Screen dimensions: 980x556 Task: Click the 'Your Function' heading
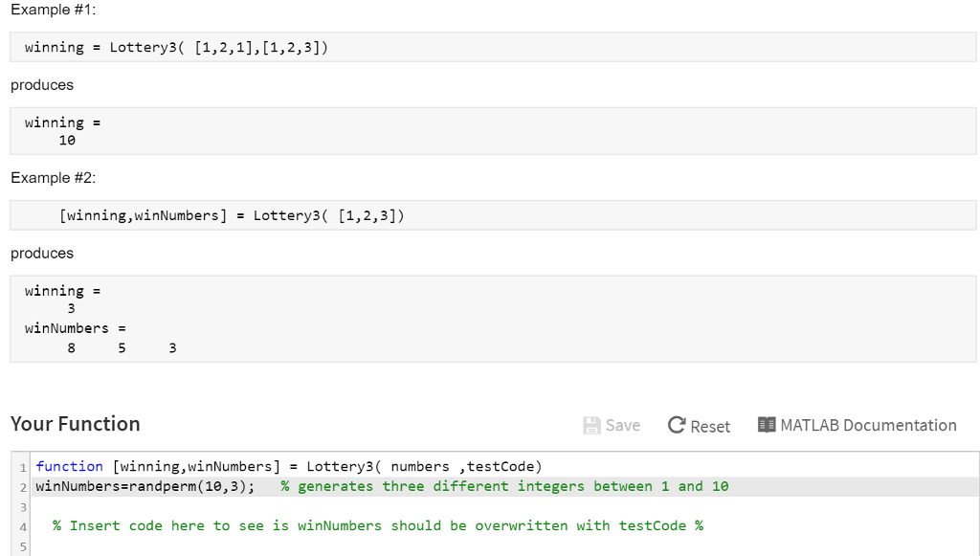pyautogui.click(x=76, y=424)
